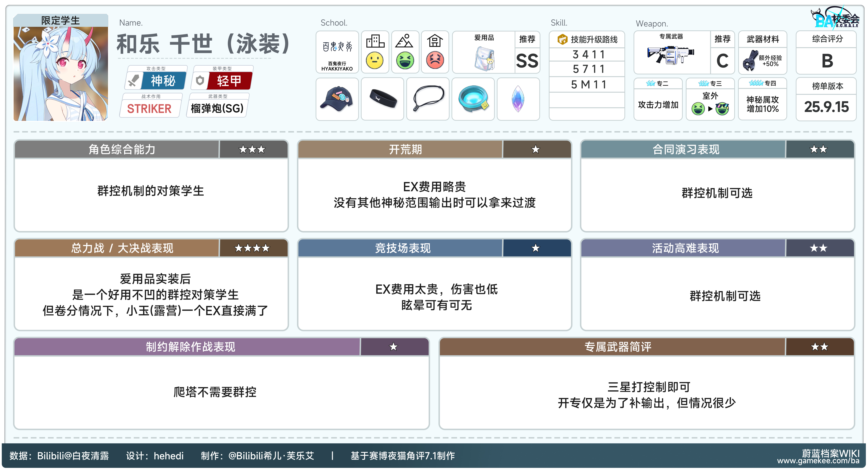The width and height of the screenshot is (868, 470).
Task: Click the crystal gem item icon
Action: (518, 99)
